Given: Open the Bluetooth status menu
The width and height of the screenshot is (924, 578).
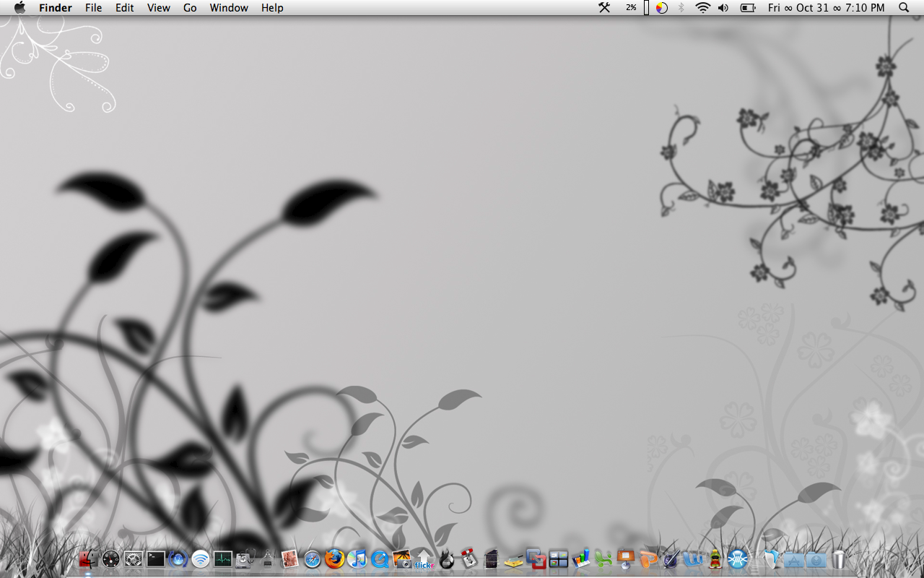Looking at the screenshot, I should tap(681, 8).
